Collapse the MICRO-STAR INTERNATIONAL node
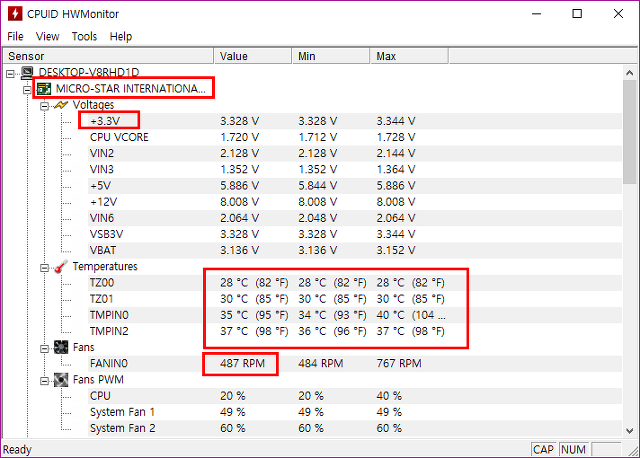Viewport: 640px width, 458px height. point(27,90)
